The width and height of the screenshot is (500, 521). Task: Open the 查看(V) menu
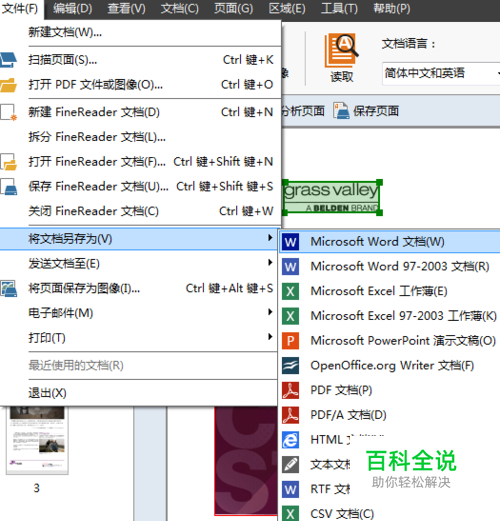(x=126, y=9)
